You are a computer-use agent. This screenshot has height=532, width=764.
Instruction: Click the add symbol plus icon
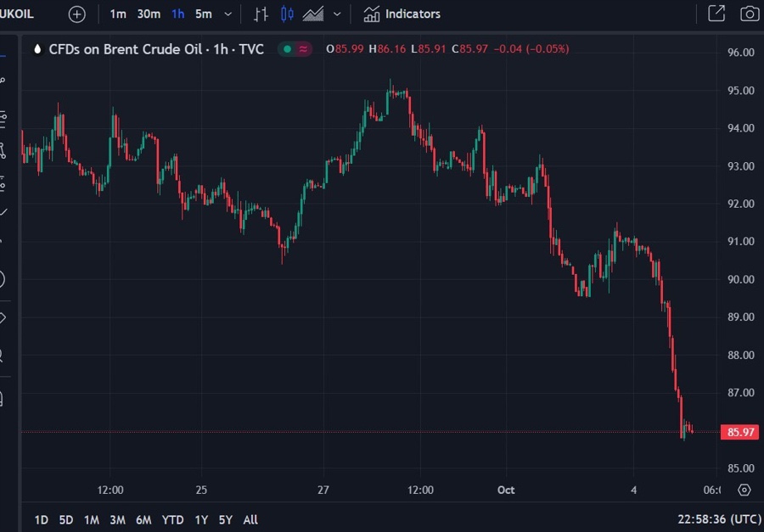tap(77, 14)
